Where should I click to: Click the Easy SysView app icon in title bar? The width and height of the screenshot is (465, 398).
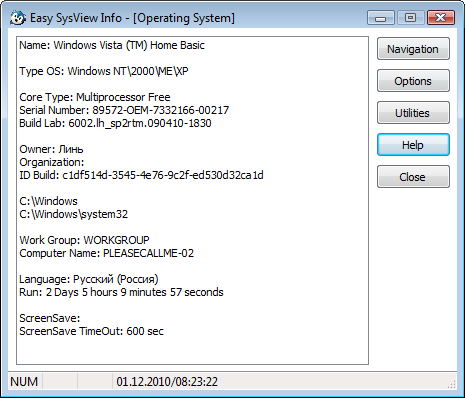(17, 18)
